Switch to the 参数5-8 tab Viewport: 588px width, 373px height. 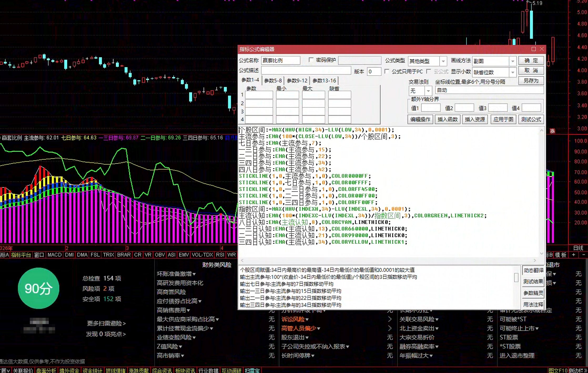pos(273,81)
